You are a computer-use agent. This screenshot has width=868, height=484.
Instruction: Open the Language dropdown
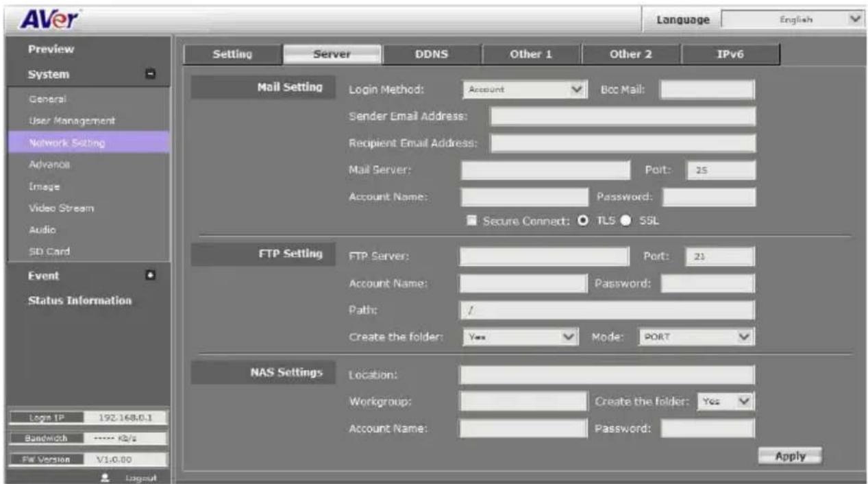(x=793, y=21)
